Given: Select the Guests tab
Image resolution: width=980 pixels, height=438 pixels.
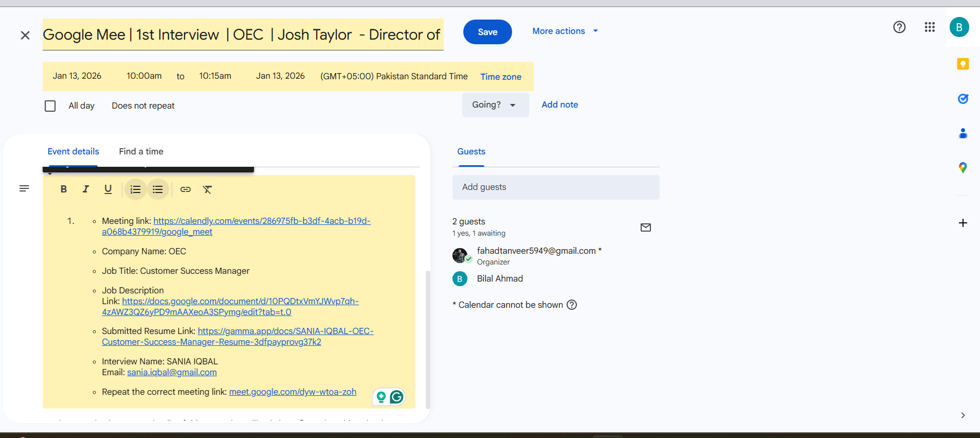Looking at the screenshot, I should click(x=471, y=151).
